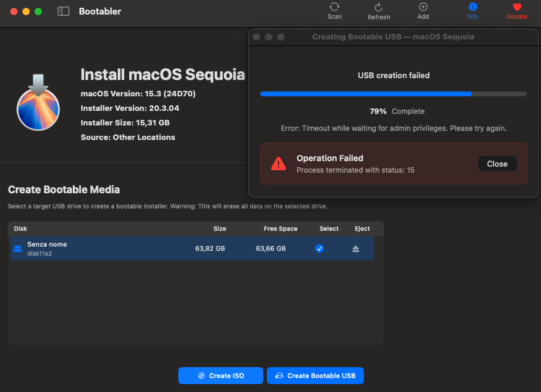Eject the Senza nome disk
The height and width of the screenshot is (392, 541).
(x=356, y=248)
